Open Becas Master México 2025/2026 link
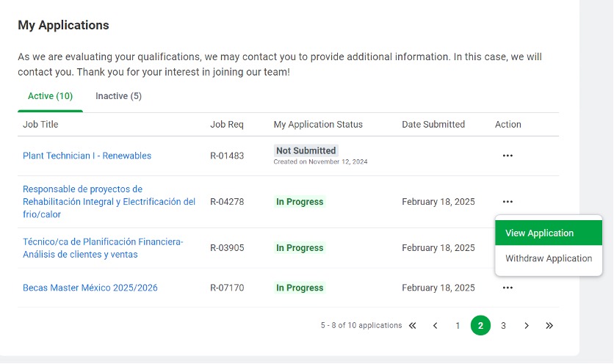The height and width of the screenshot is (364, 614). click(x=90, y=288)
